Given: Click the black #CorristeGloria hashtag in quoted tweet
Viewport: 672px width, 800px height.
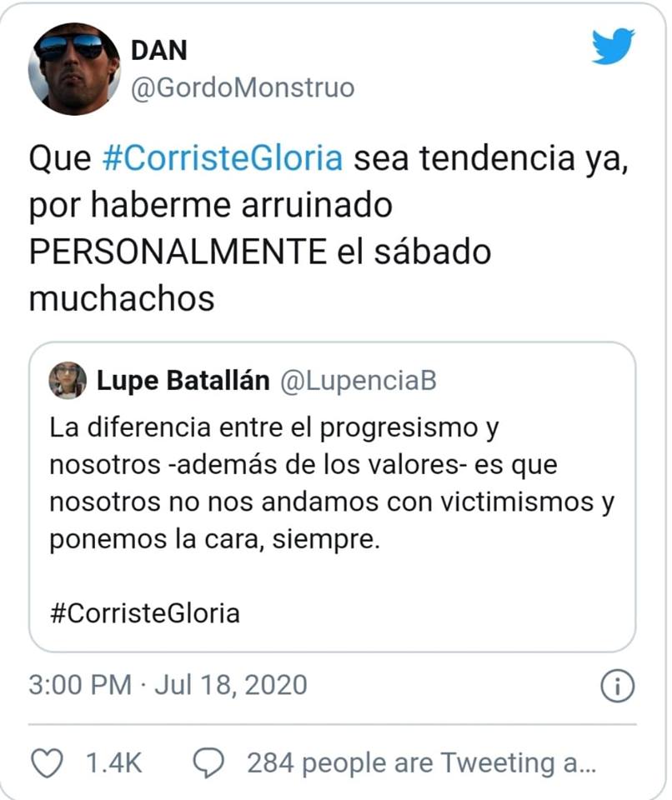Looking at the screenshot, I should click(145, 614).
